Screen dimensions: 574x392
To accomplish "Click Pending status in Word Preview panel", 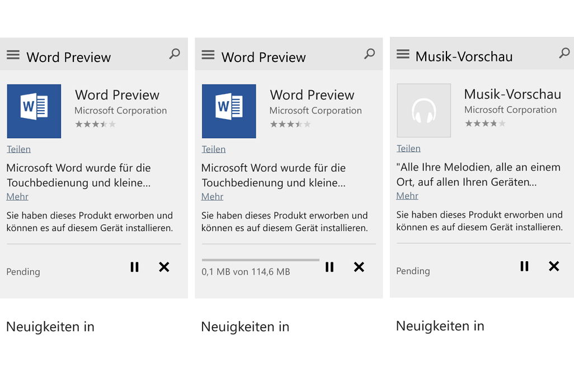I will click(23, 272).
